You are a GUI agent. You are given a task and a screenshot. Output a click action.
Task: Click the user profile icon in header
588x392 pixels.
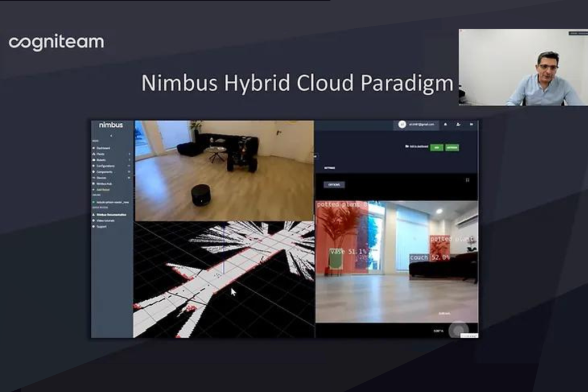458,125
